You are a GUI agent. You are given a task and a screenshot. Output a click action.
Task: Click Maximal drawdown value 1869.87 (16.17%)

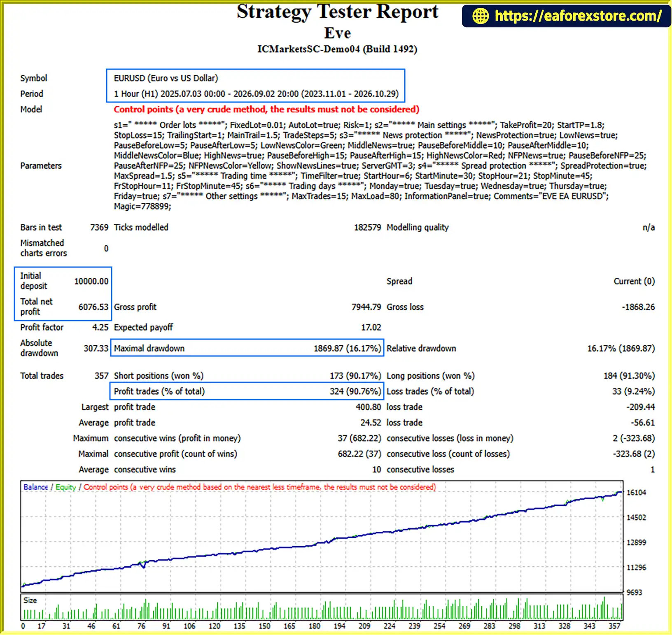click(x=347, y=349)
